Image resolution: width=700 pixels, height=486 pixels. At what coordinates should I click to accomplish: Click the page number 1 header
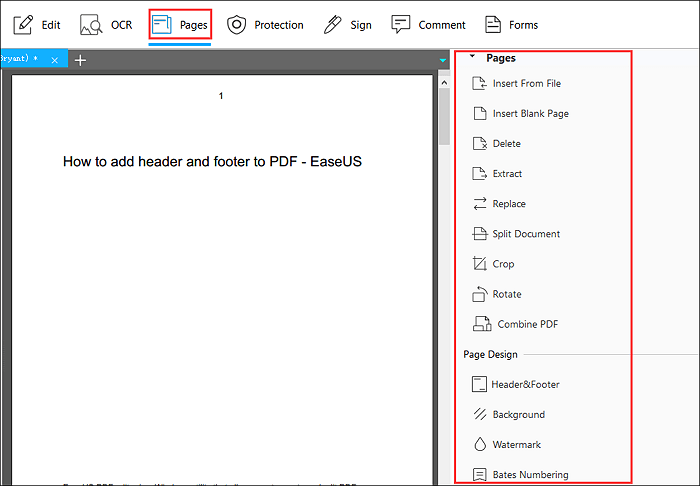click(x=221, y=96)
